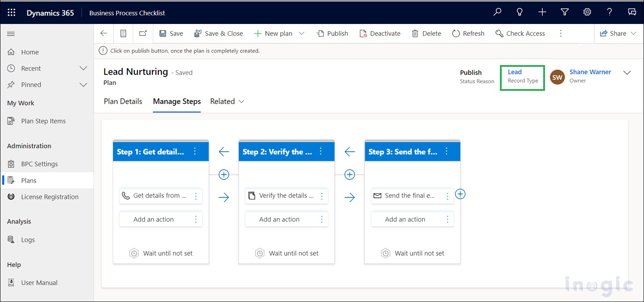This screenshot has height=302, width=644.
Task: Expand the header details chevron
Action: 627,73
